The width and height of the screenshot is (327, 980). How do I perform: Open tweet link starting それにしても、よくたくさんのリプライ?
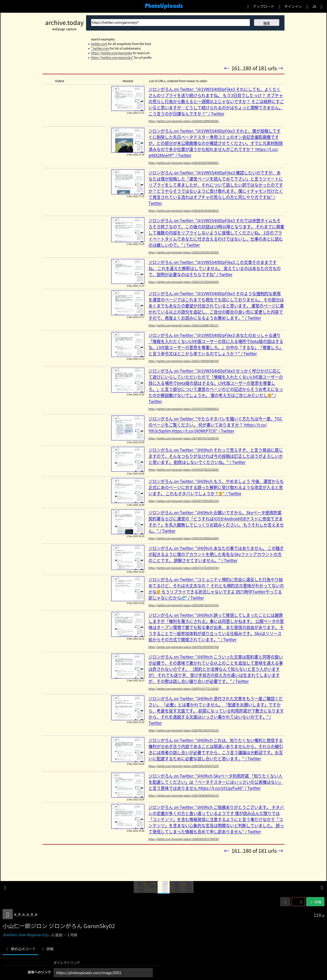tap(216, 102)
